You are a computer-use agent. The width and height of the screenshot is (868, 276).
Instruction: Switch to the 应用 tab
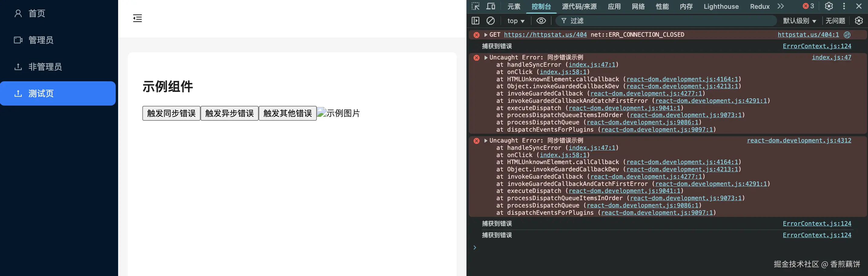coord(614,6)
